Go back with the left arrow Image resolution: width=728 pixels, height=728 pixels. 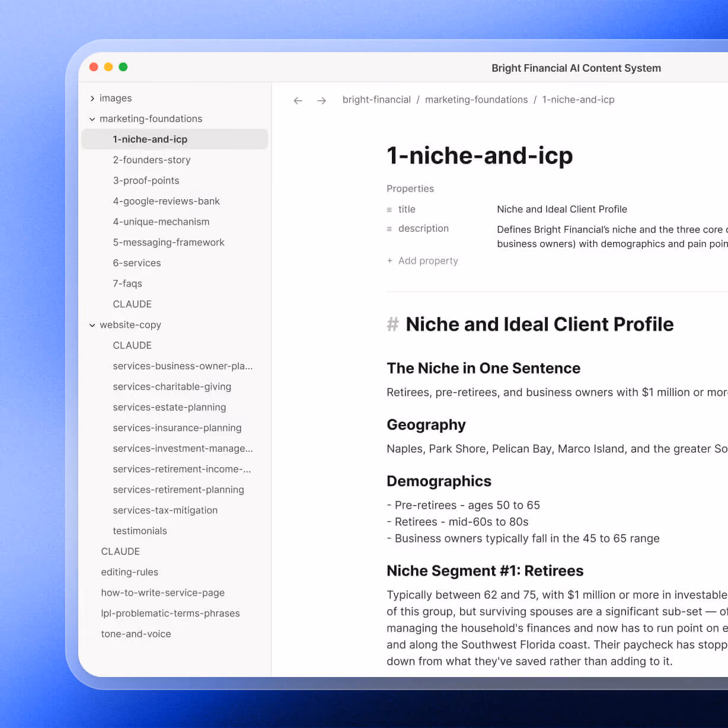(x=298, y=101)
